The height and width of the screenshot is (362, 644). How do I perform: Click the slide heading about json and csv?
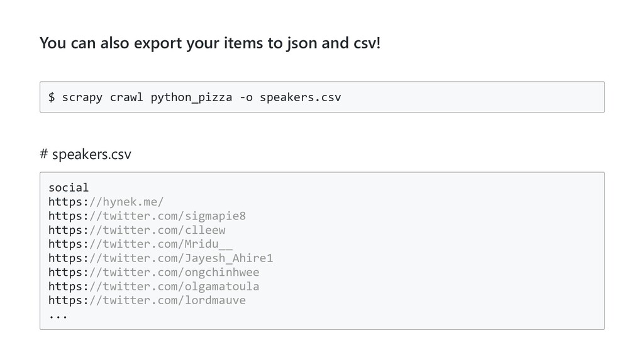click(x=210, y=44)
